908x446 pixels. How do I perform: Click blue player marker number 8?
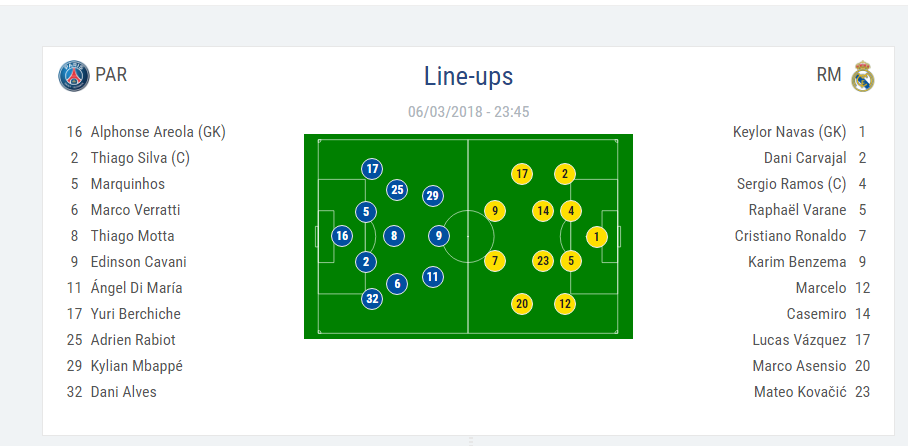click(395, 236)
